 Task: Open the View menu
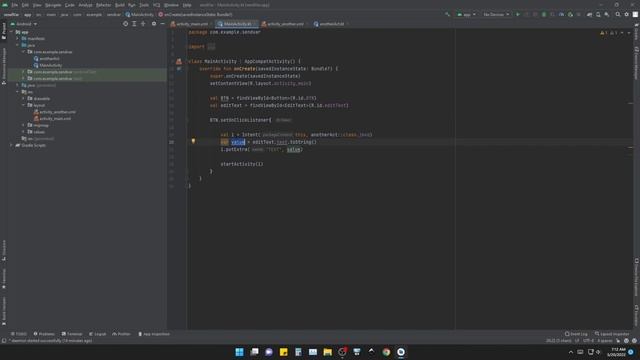coord(37,5)
